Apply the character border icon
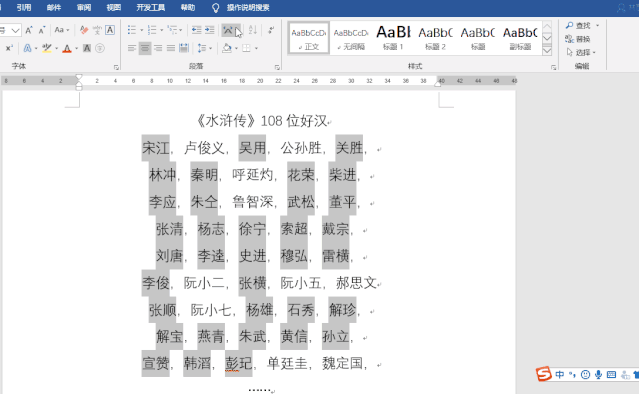 click(110, 30)
